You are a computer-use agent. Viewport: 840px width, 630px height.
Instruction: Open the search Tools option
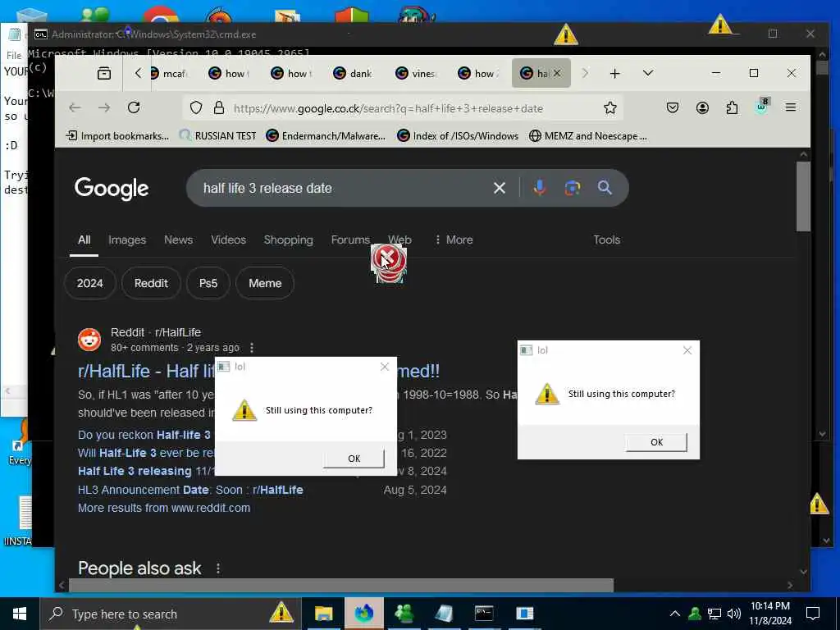point(606,240)
